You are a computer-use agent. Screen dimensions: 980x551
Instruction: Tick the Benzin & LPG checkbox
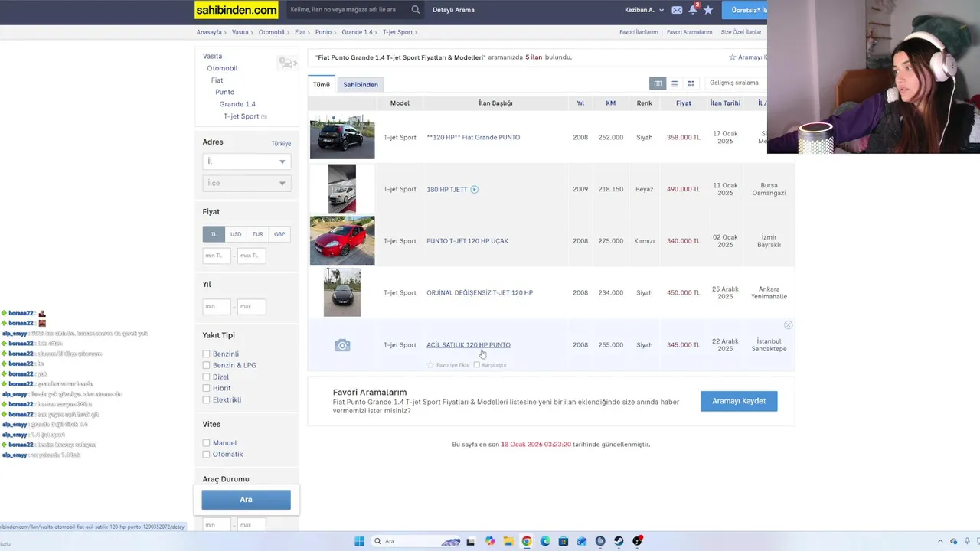(206, 365)
